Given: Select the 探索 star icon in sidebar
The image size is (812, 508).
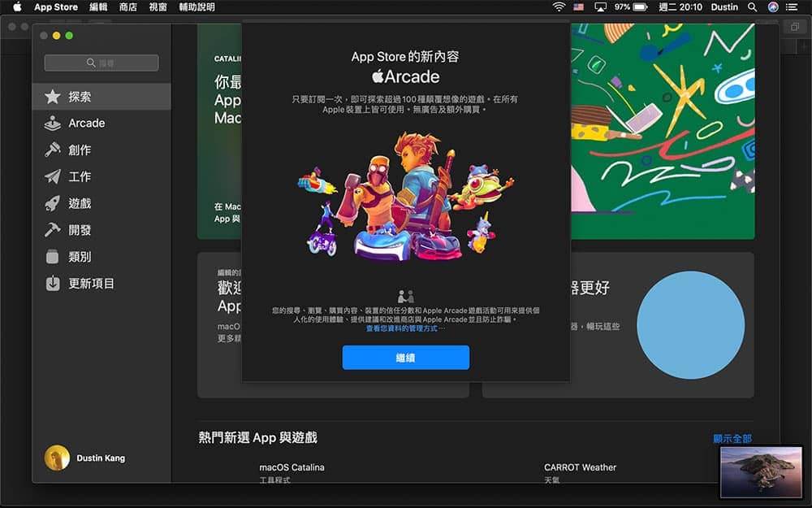Looking at the screenshot, I should coord(52,97).
